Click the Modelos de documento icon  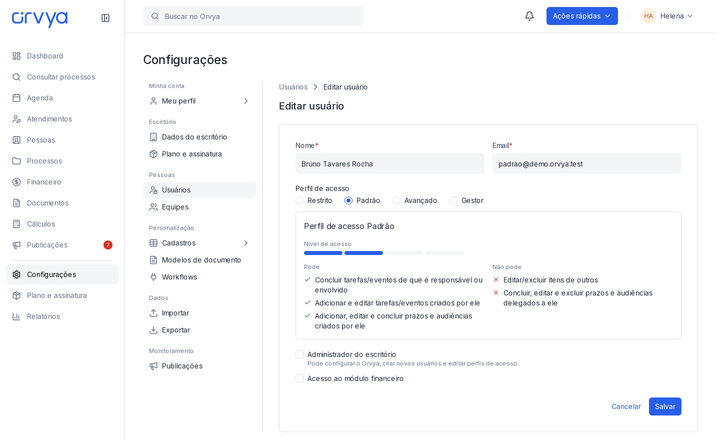coord(153,260)
